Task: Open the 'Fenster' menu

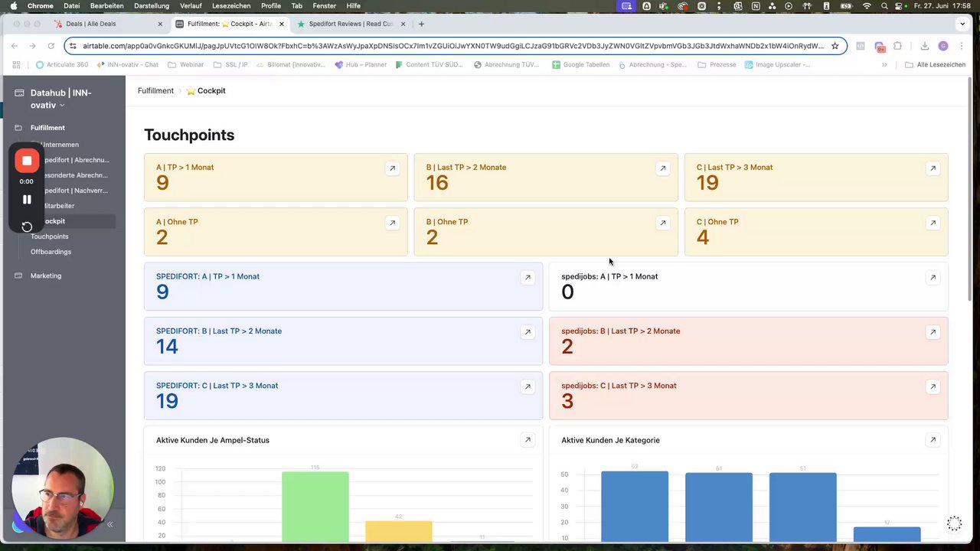Action: click(324, 6)
